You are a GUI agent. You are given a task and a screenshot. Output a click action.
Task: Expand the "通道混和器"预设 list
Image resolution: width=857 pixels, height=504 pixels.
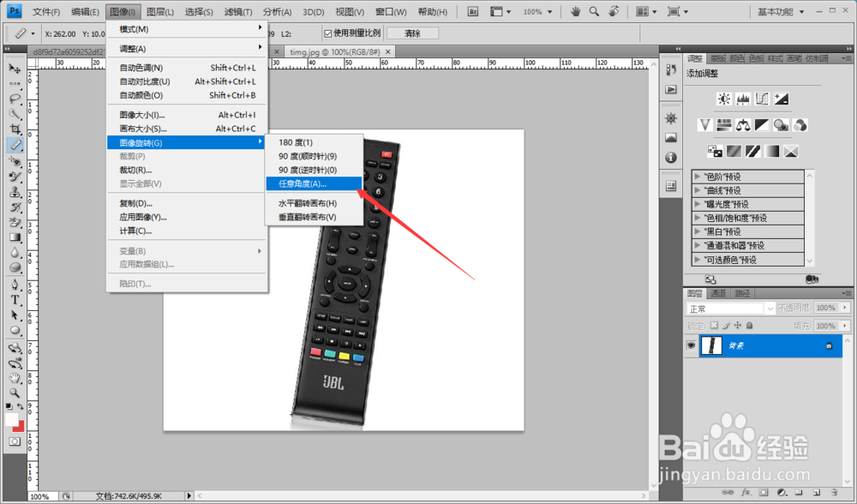[698, 245]
